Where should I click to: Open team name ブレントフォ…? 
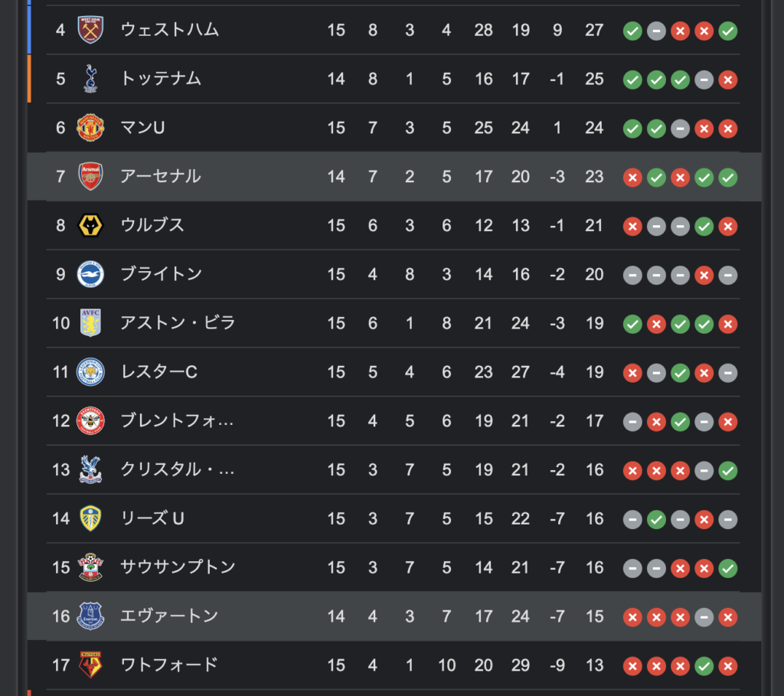coord(177,420)
